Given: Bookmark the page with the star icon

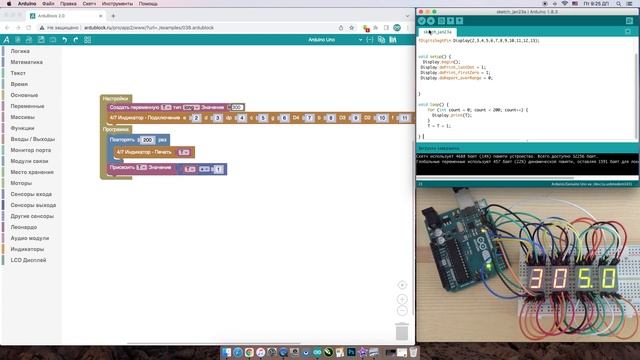Looking at the screenshot, I should pyautogui.click(x=351, y=28).
